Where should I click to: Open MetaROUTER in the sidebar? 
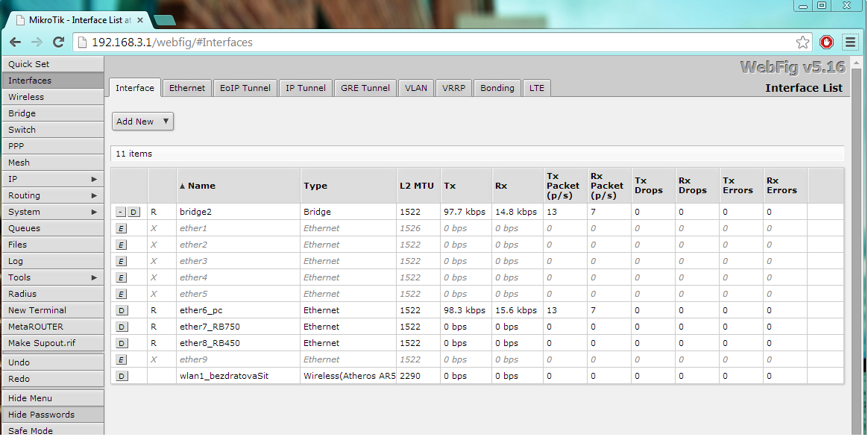(x=53, y=327)
